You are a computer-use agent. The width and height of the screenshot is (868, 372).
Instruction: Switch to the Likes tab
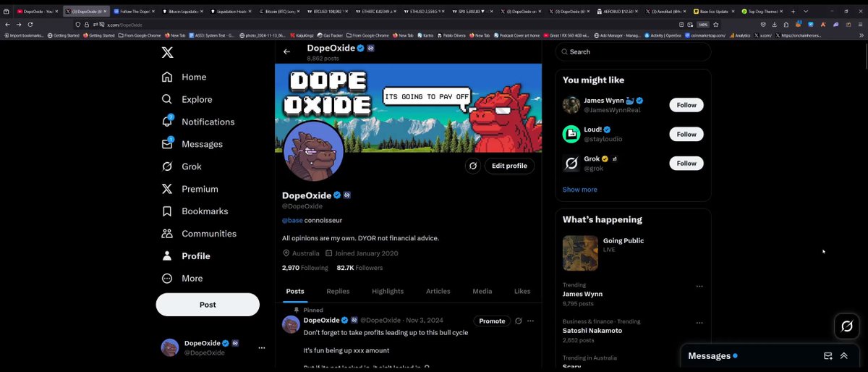[522, 291]
